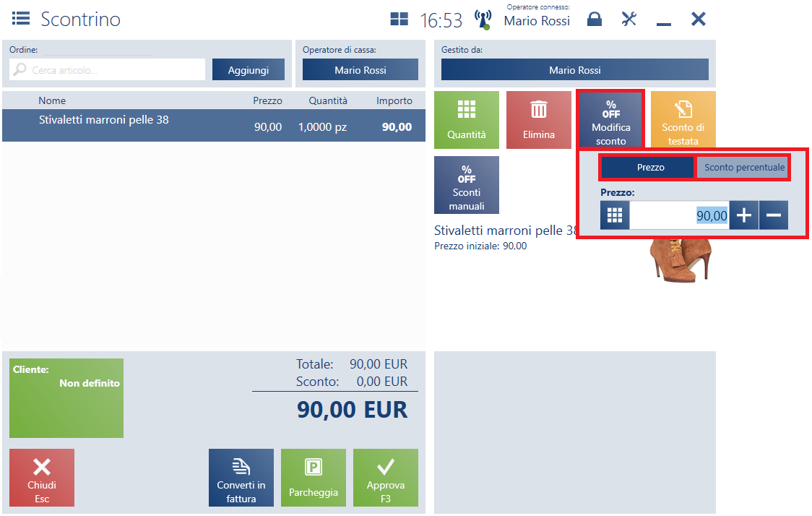Click the Nome column header
812x516 pixels.
52,100
